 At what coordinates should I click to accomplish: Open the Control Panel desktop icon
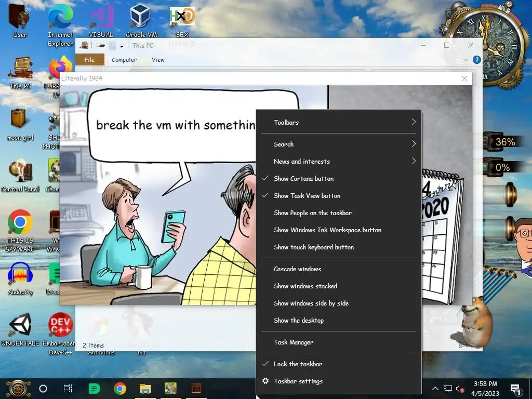coord(20,176)
